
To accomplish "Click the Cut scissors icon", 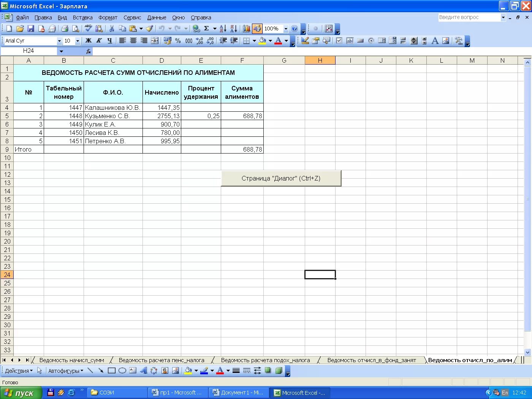I will [x=112, y=28].
